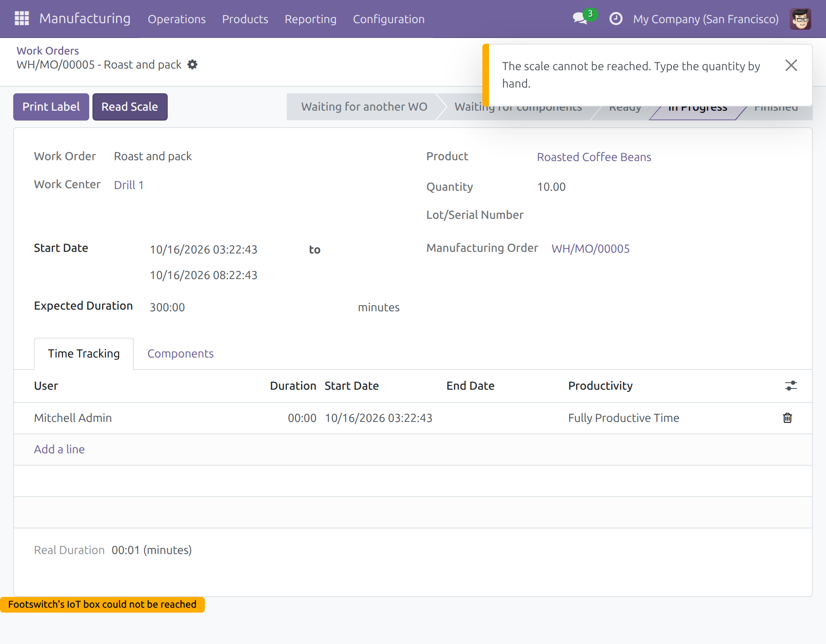Open the Roasted Coffee Beans product link
Viewport: 826px width, 644px height.
[594, 157]
